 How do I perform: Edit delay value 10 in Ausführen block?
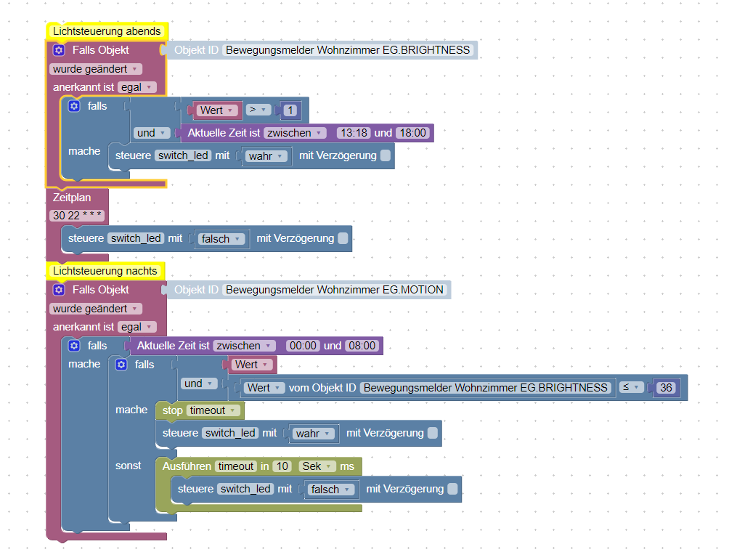[x=282, y=466]
